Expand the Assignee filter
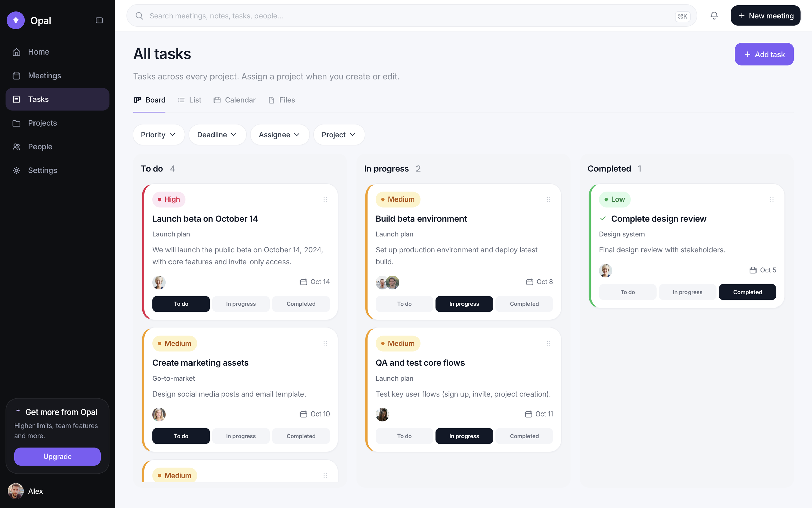This screenshot has width=812, height=508. click(x=279, y=135)
